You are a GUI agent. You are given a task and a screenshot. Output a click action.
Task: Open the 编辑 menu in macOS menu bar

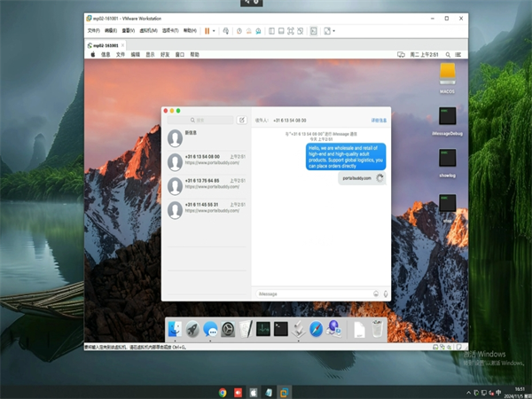(x=136, y=54)
